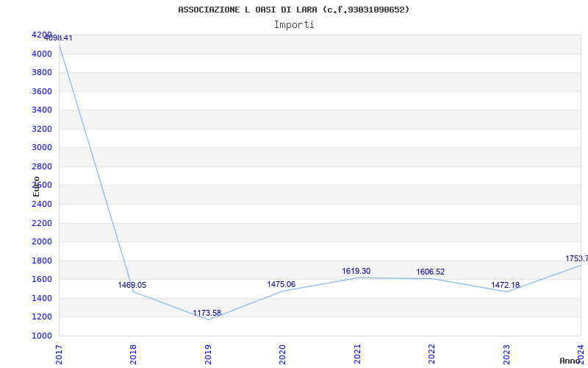
Task: Click the y-axis value 1600
Action: coord(42,280)
